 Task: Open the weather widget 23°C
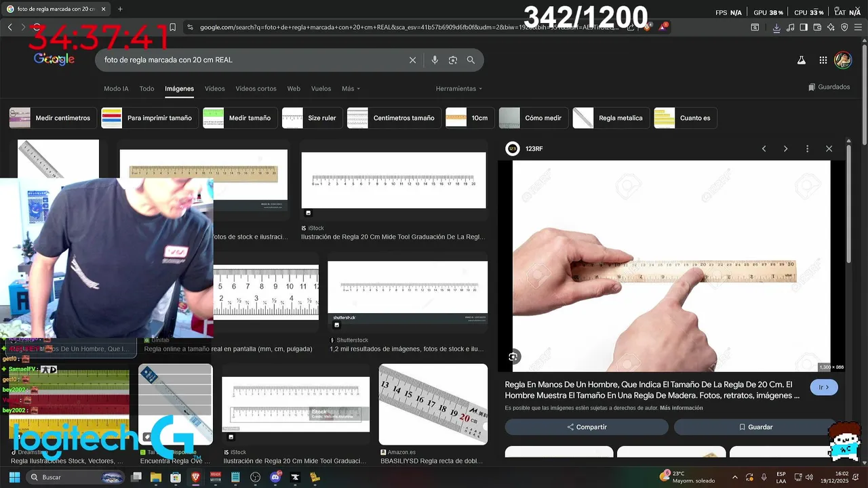(687, 477)
